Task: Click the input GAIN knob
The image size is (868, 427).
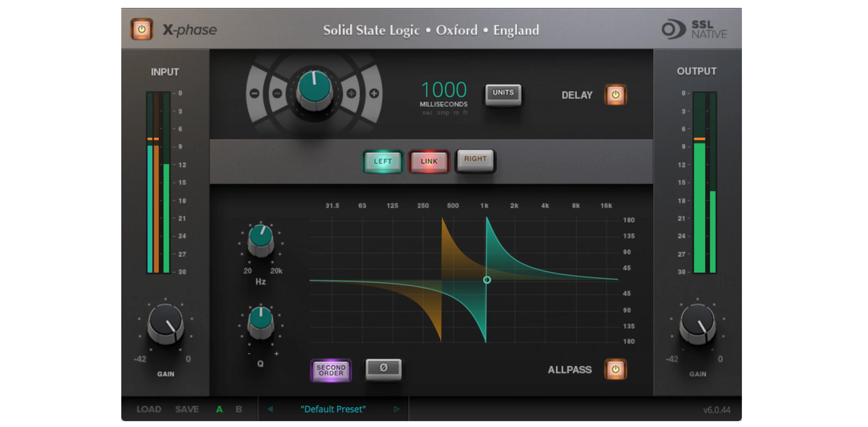Action: click(165, 324)
